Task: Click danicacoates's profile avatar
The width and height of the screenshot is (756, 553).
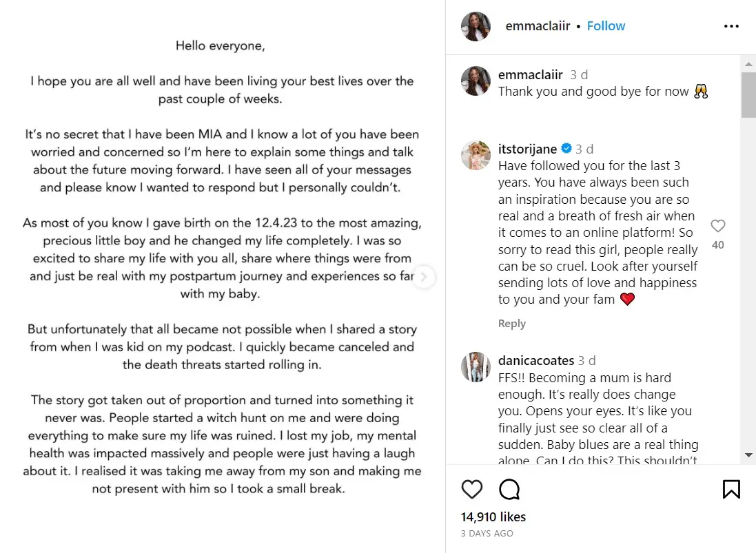Action: tap(476, 367)
